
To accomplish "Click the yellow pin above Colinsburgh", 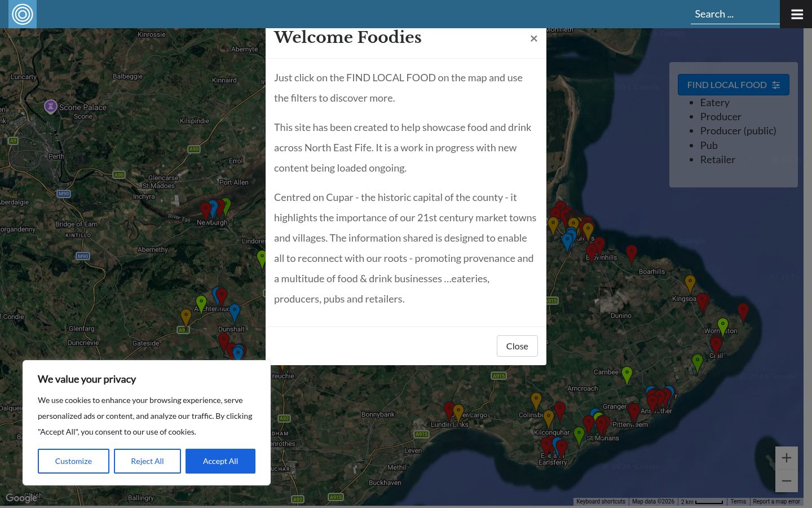I will pyautogui.click(x=536, y=401).
